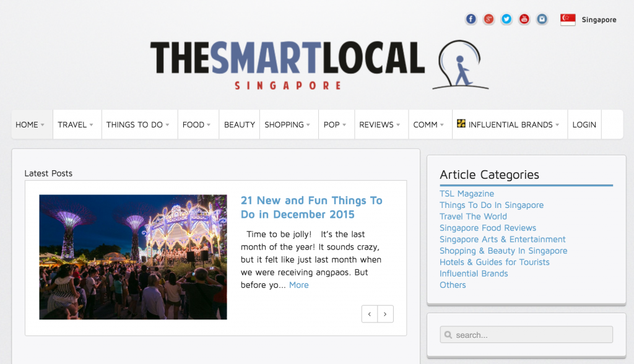
Task: Open the Login menu item
Action: tap(584, 124)
